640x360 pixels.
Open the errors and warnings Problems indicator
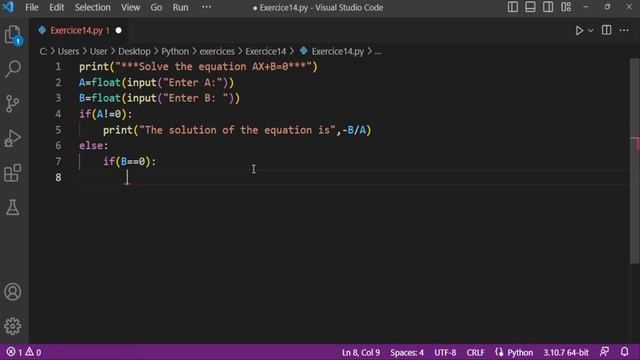24,352
